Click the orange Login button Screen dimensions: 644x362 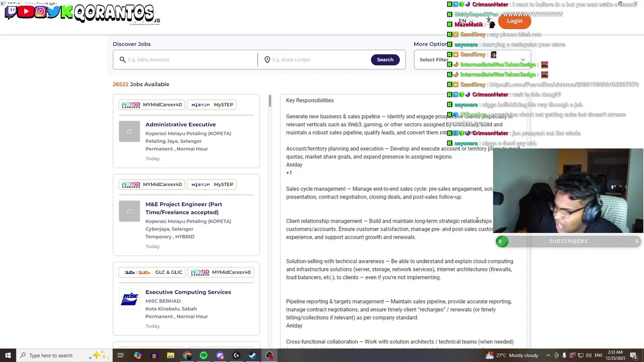point(514,21)
